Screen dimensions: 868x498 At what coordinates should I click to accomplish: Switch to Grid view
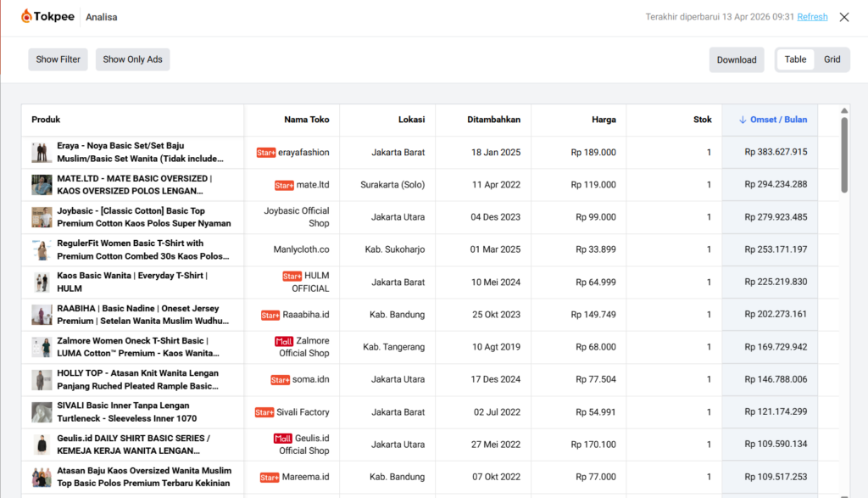[832, 59]
